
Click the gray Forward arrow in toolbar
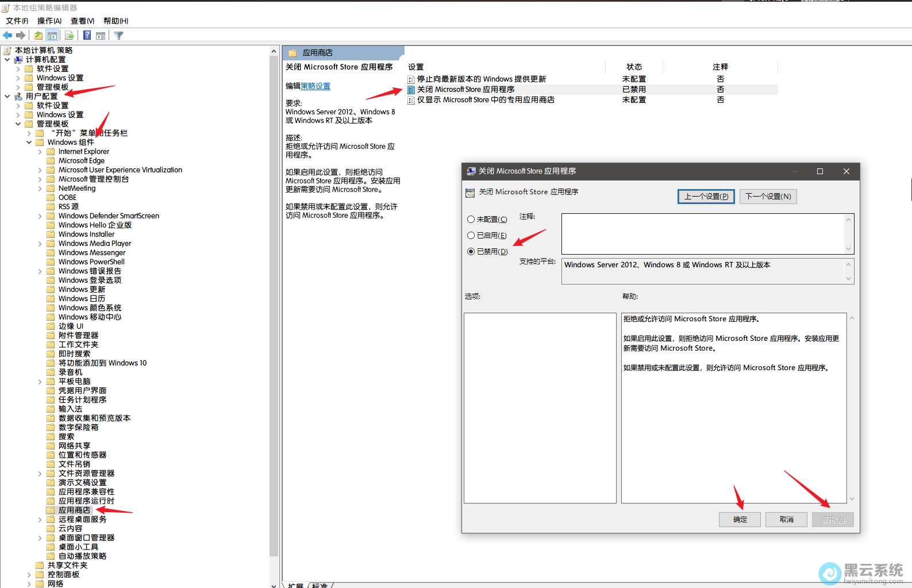21,36
